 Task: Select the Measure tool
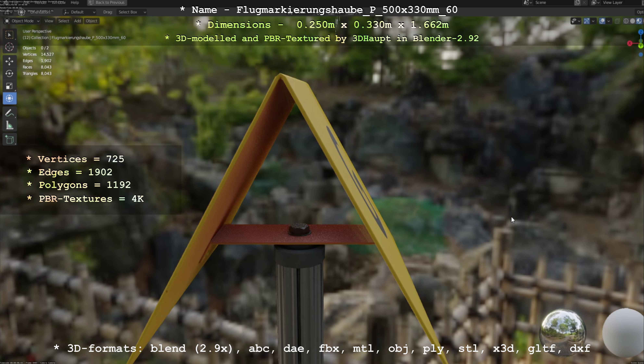(x=9, y=125)
